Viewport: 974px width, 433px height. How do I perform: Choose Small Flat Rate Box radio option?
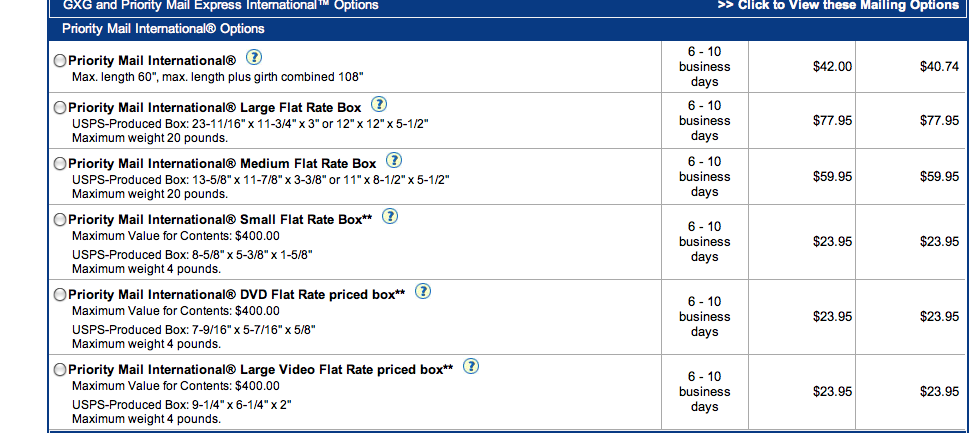pos(60,220)
